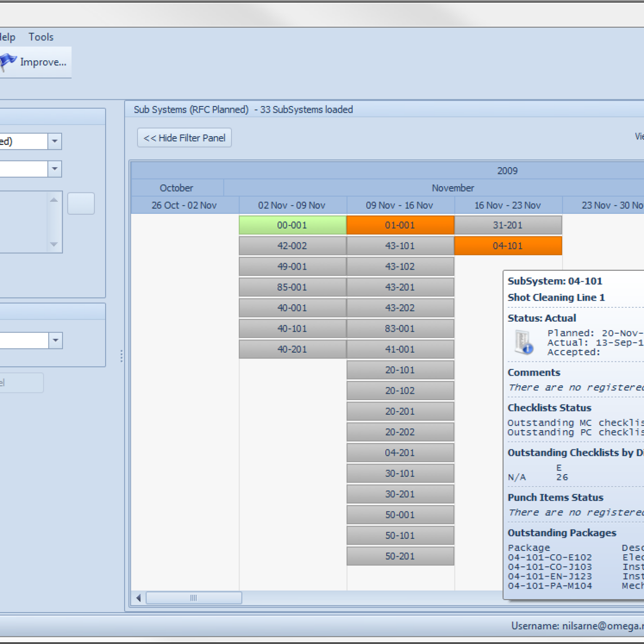Click the horizontal scrollbar left arrow
Image resolution: width=644 pixels, height=644 pixels.
click(x=138, y=598)
